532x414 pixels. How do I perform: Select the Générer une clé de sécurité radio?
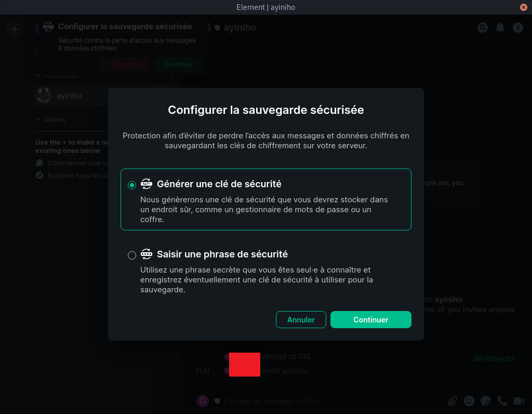coord(132,185)
